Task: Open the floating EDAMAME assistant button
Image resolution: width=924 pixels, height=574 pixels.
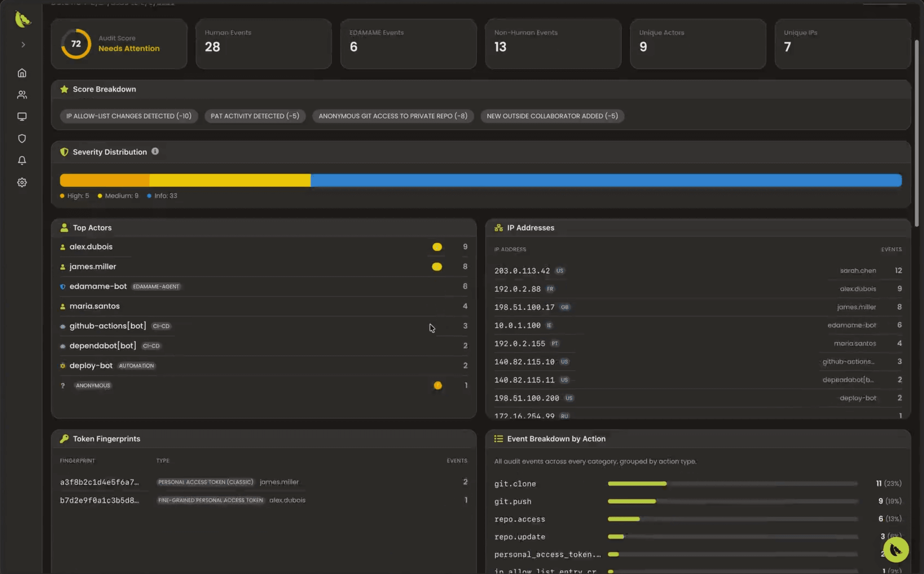Action: pos(895,549)
